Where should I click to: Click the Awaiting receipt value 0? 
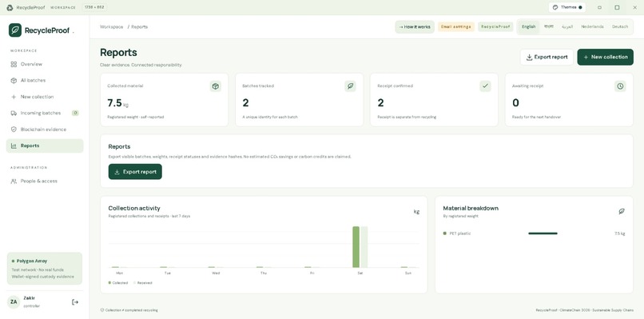click(515, 103)
